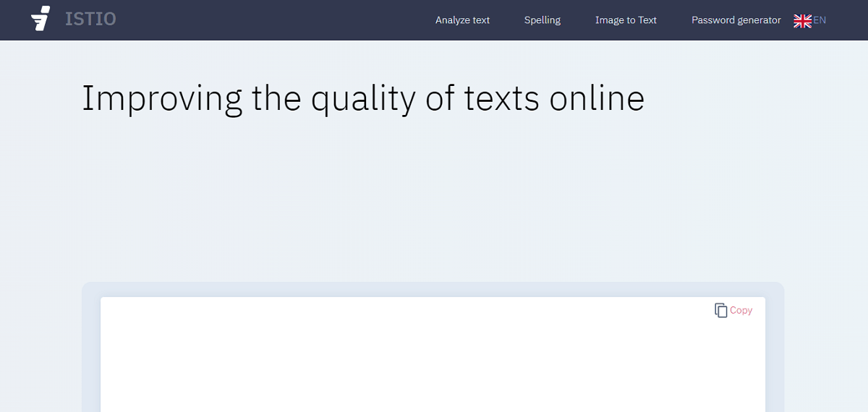The height and width of the screenshot is (412, 868).
Task: Click the UK flag language icon
Action: 802,21
